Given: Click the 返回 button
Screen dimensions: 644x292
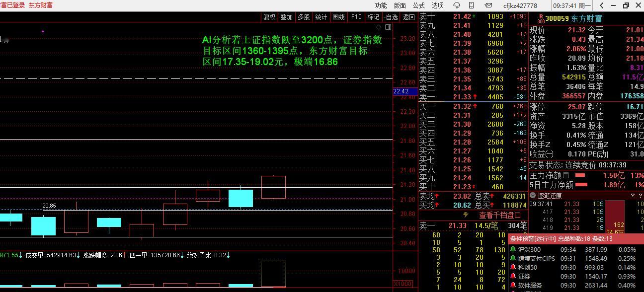Looking at the screenshot, I should coord(408,17).
